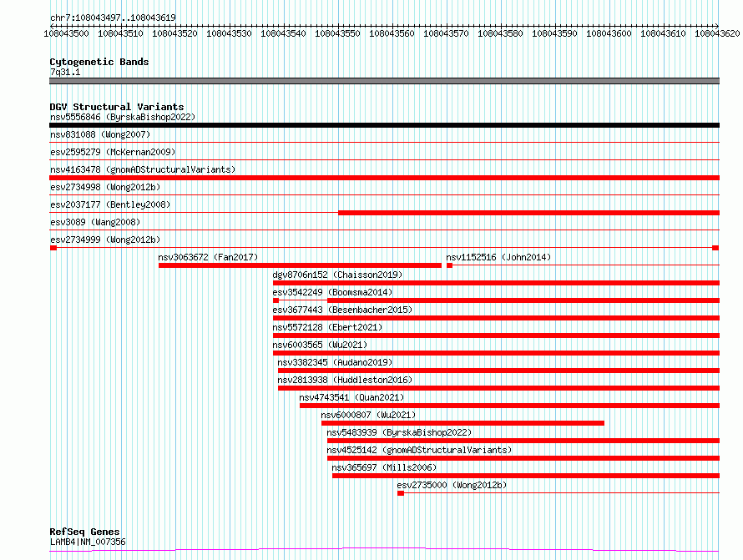Open variant esv2734999 (Wong2012b)
743x560 pixels.
[105, 240]
